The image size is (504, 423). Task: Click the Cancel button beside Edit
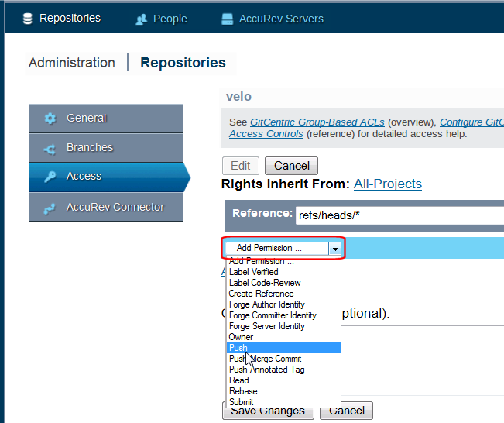(x=292, y=166)
